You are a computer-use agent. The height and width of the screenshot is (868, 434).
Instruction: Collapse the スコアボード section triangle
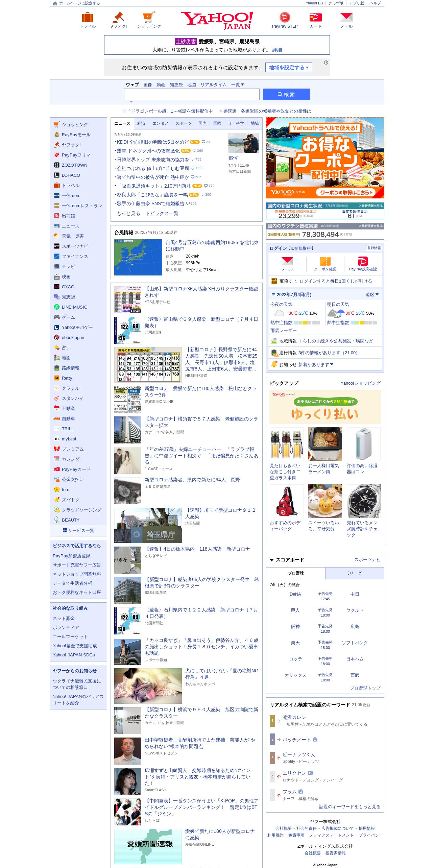click(x=271, y=560)
